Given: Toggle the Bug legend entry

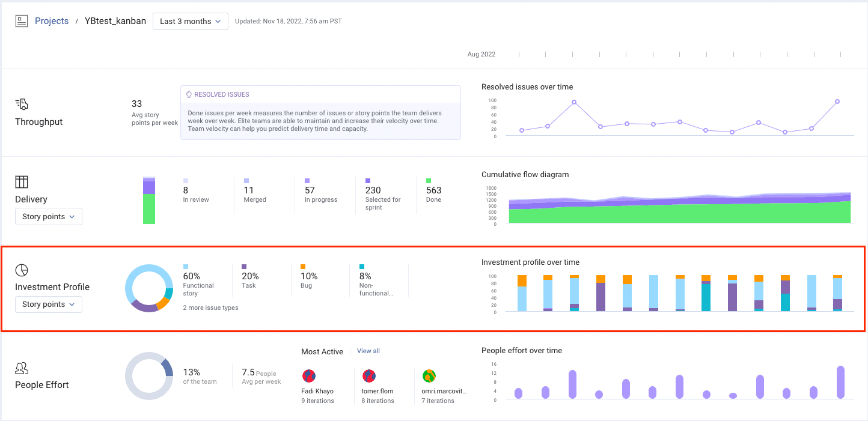Looking at the screenshot, I should pyautogui.click(x=308, y=280).
